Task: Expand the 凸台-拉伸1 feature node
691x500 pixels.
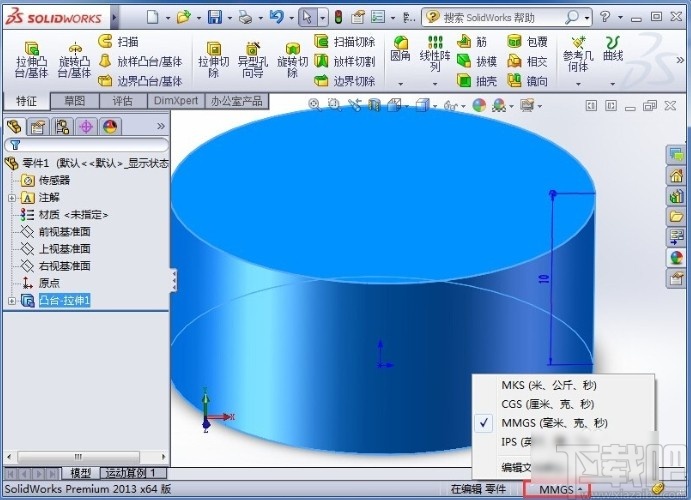Action: coord(12,301)
